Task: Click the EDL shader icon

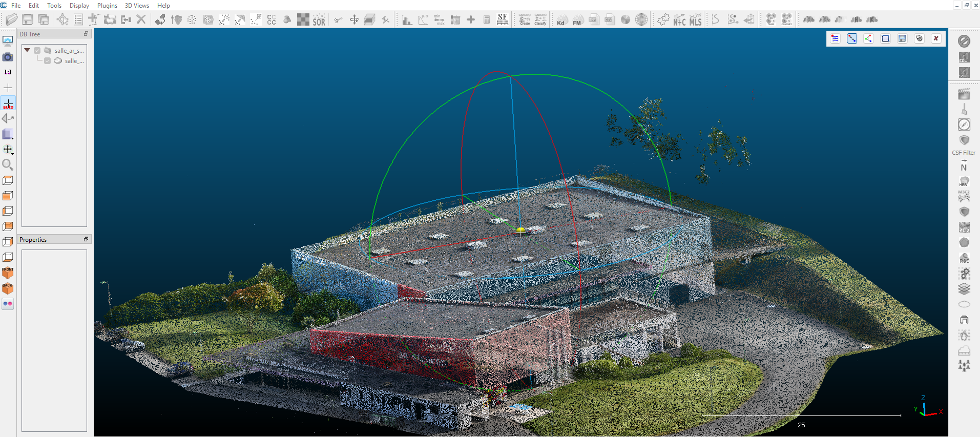Action: [x=964, y=57]
